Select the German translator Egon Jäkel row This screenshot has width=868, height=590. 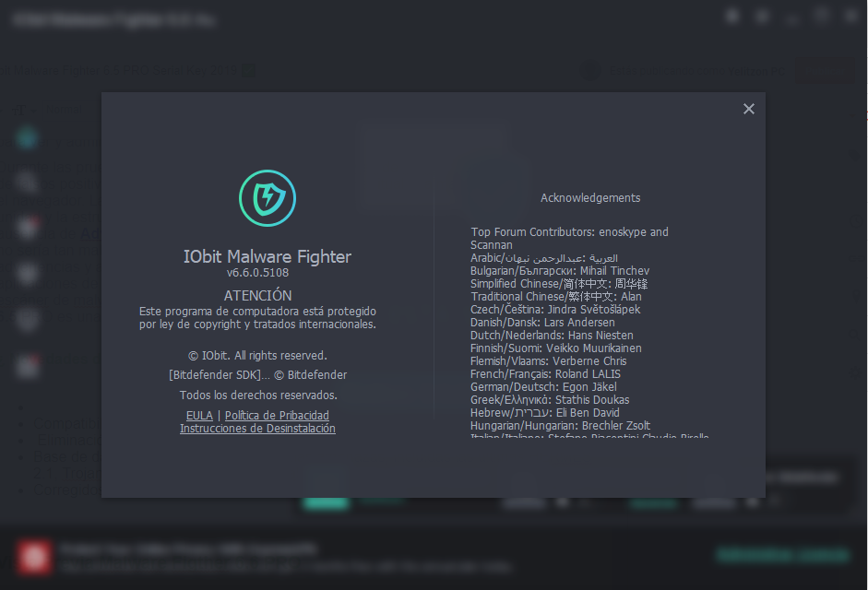[543, 387]
